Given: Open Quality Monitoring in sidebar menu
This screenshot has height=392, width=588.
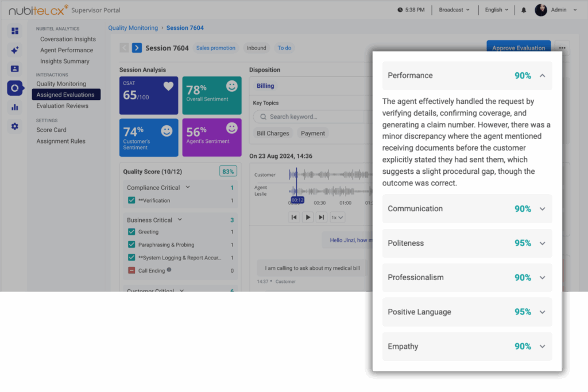Looking at the screenshot, I should coord(61,84).
